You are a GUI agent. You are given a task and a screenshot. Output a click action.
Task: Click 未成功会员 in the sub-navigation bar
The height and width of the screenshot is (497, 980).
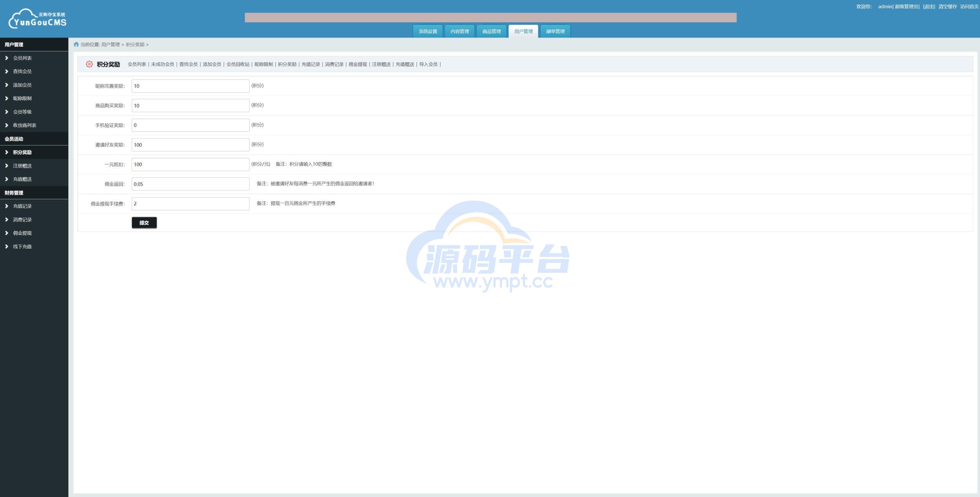(162, 64)
